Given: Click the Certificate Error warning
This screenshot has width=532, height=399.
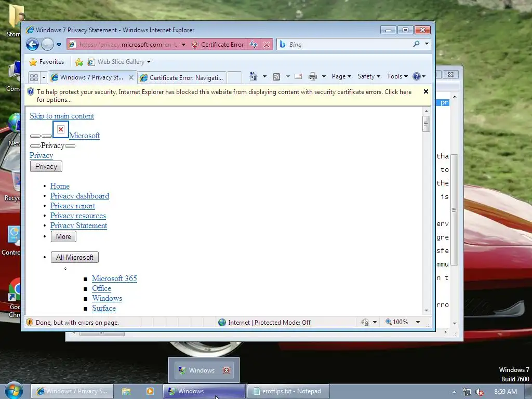Looking at the screenshot, I should 218,45.
